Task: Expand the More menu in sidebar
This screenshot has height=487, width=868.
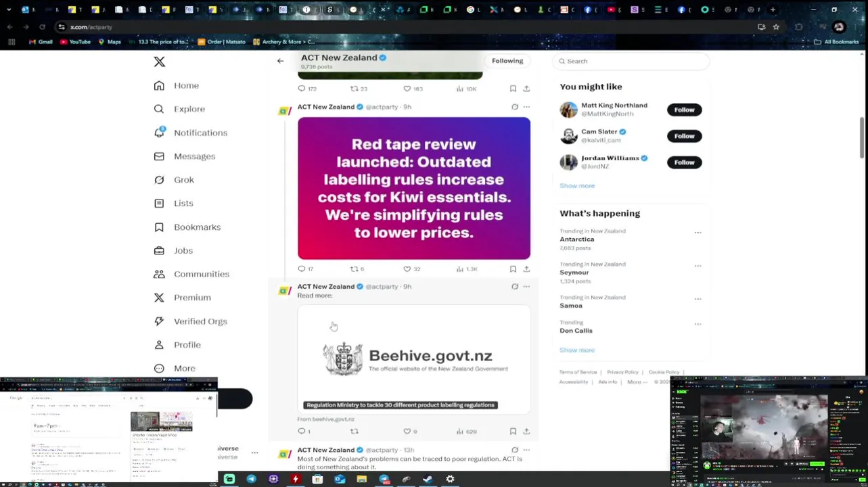Action: click(175, 369)
